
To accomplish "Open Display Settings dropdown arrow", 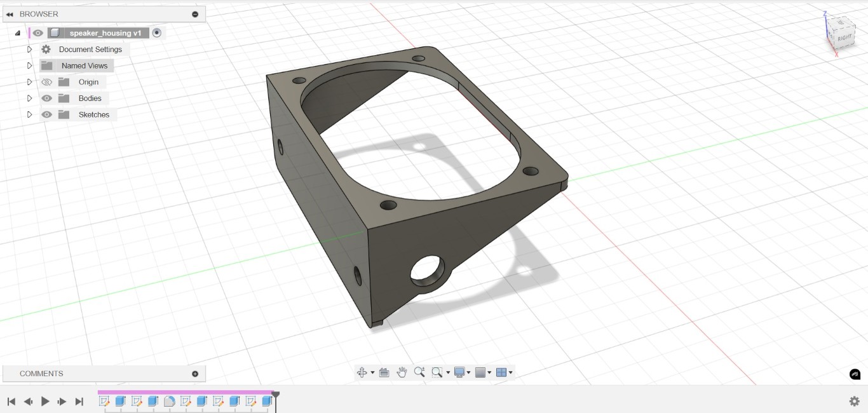I will pyautogui.click(x=469, y=373).
